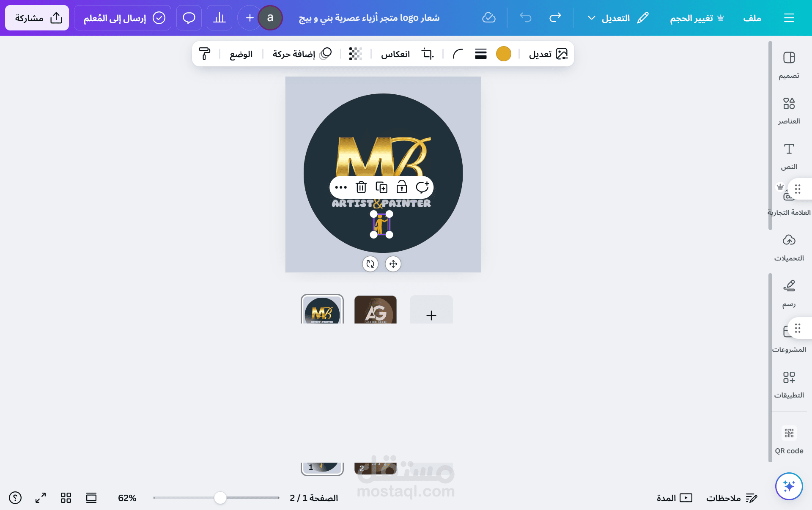Viewport: 812px width, 510px height.
Task: Click the Share (مشاركة) button
Action: coord(37,18)
